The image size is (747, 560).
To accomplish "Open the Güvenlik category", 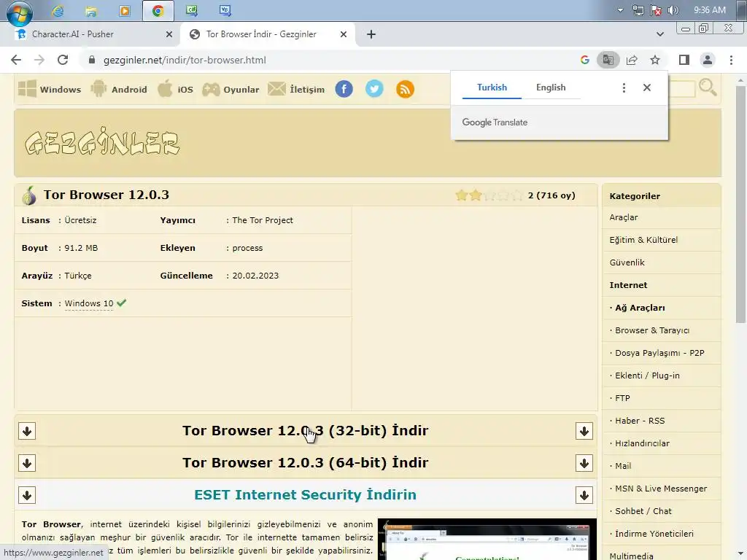I will click(x=627, y=262).
